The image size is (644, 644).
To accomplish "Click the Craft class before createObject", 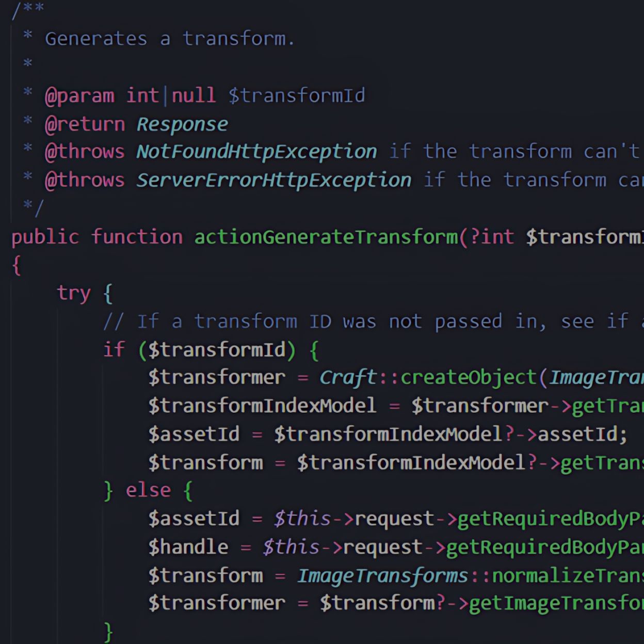I will click(348, 378).
